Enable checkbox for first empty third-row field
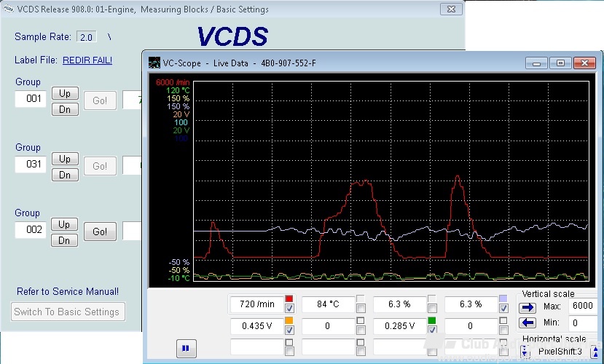The image size is (604, 364). click(289, 352)
